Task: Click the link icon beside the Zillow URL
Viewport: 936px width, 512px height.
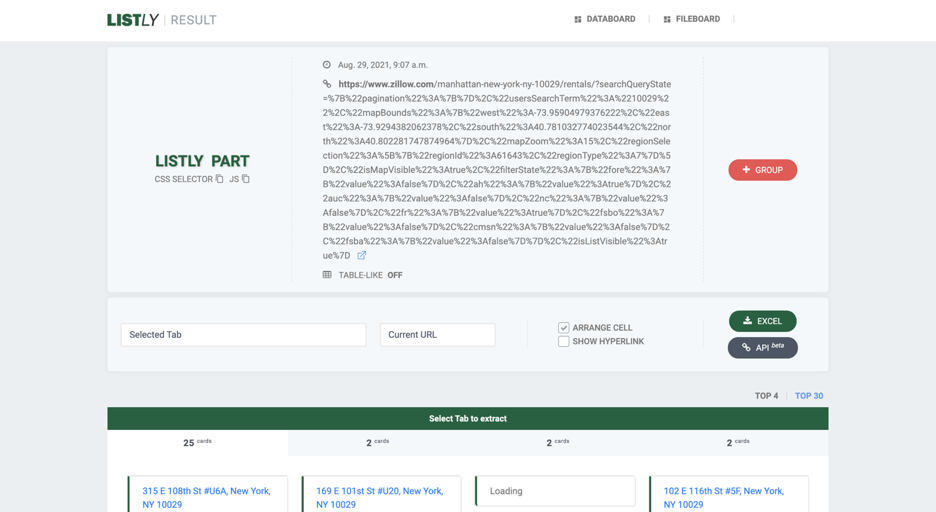Action: (x=327, y=85)
